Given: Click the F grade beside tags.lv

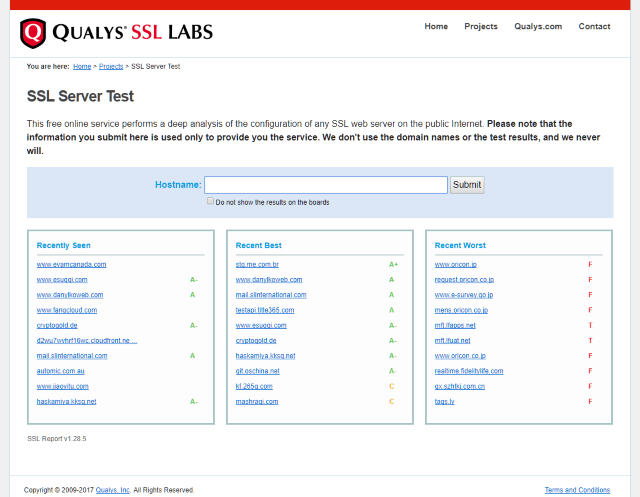Looking at the screenshot, I should pyautogui.click(x=590, y=402).
